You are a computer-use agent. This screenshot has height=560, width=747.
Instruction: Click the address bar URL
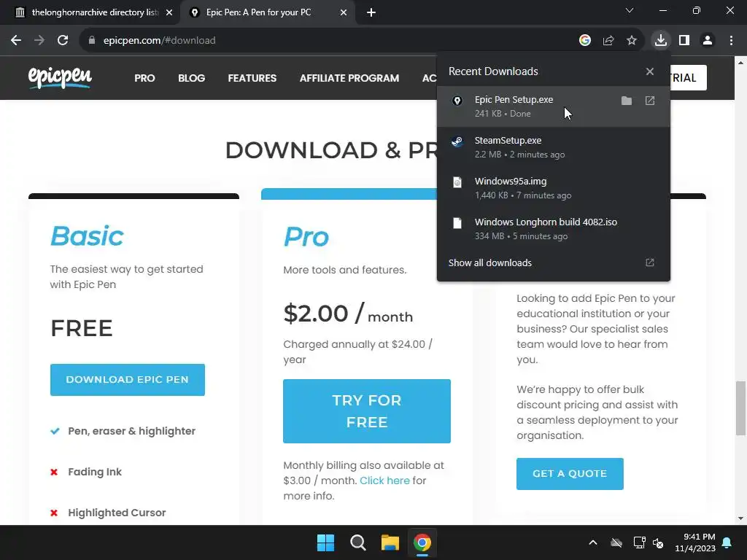point(159,41)
